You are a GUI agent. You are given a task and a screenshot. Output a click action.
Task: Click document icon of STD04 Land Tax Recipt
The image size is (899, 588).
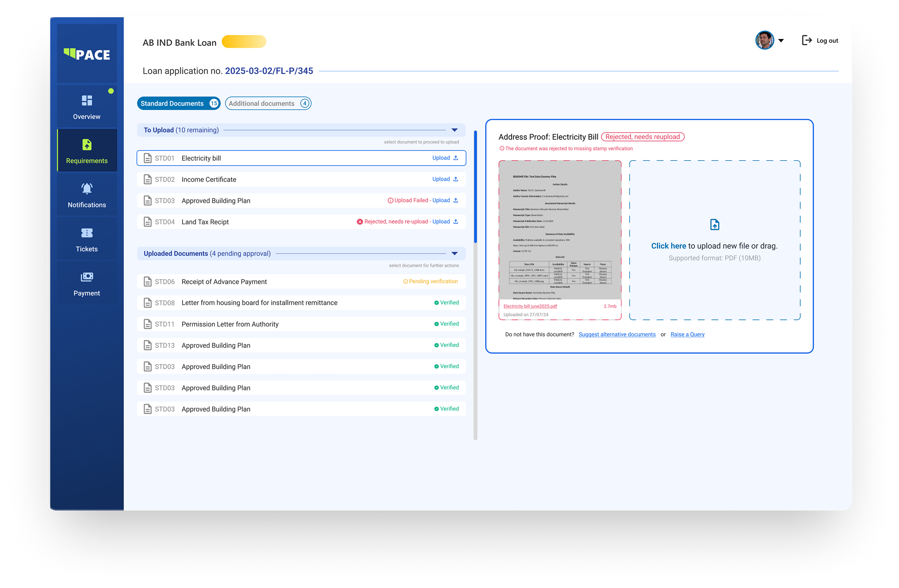coord(148,222)
